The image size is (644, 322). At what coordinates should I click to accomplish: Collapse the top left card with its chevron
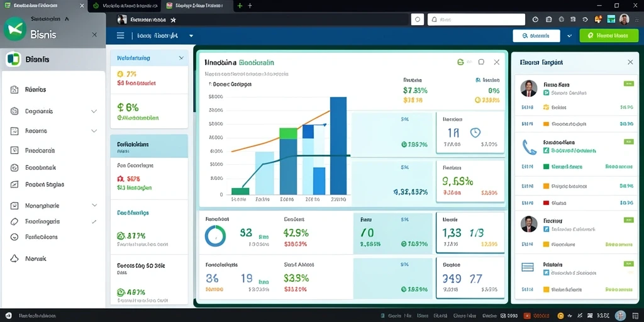click(x=181, y=58)
